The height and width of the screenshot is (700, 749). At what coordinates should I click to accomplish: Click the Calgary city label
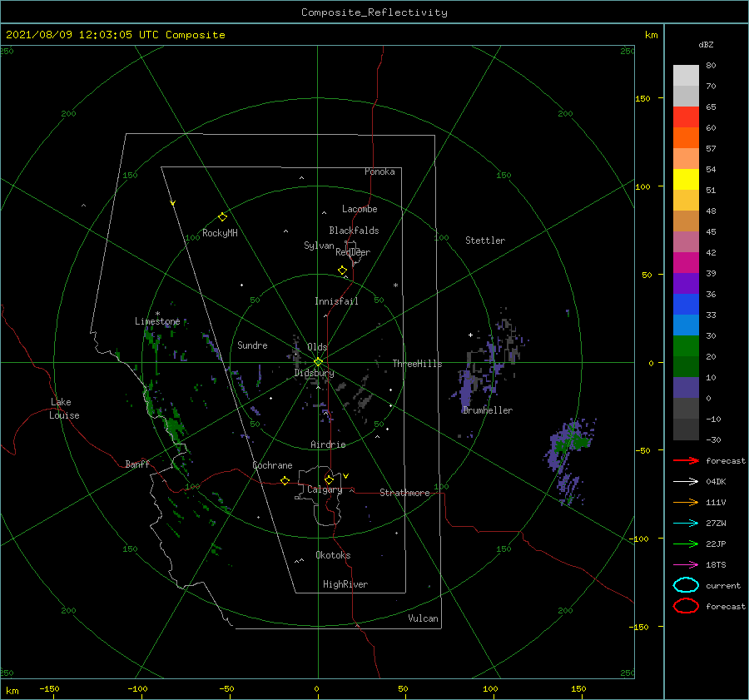[325, 489]
